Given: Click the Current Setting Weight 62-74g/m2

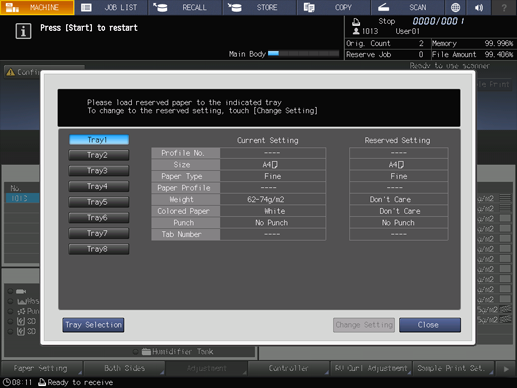Looking at the screenshot, I should point(273,200).
